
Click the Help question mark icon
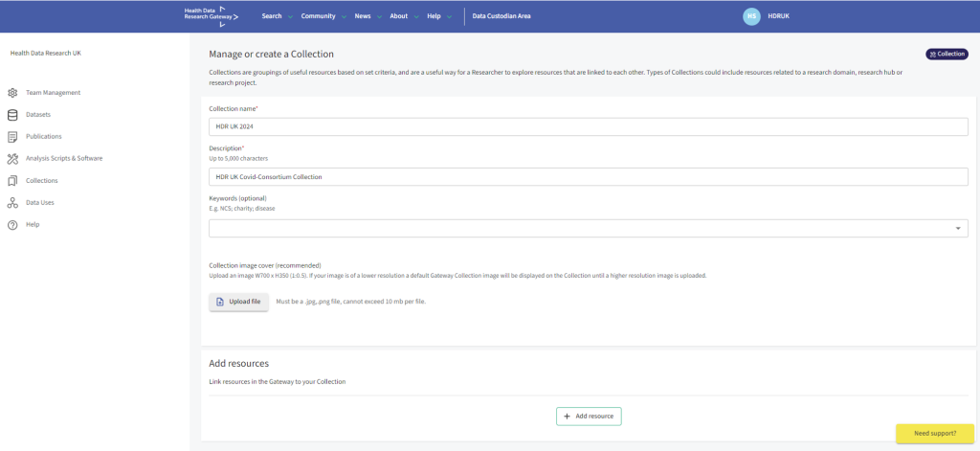[x=12, y=225]
